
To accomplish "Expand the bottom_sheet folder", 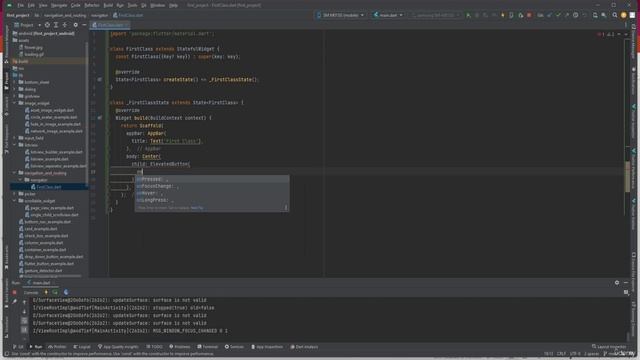I will [x=15, y=82].
